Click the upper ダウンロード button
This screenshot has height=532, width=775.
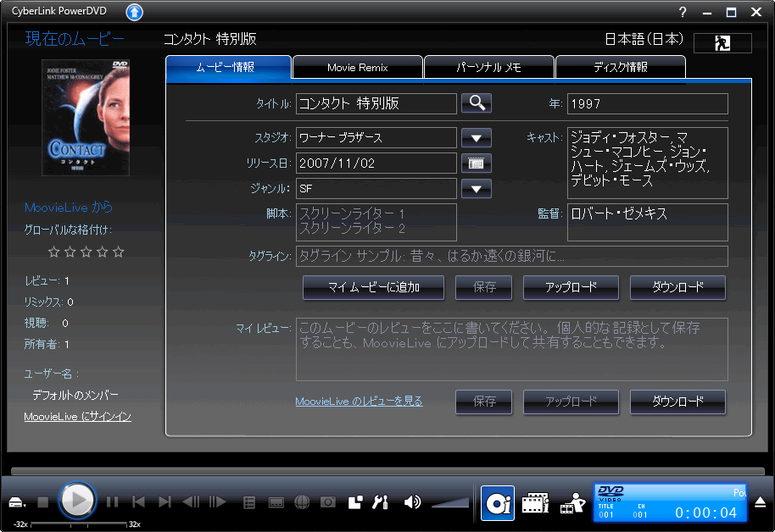(677, 287)
